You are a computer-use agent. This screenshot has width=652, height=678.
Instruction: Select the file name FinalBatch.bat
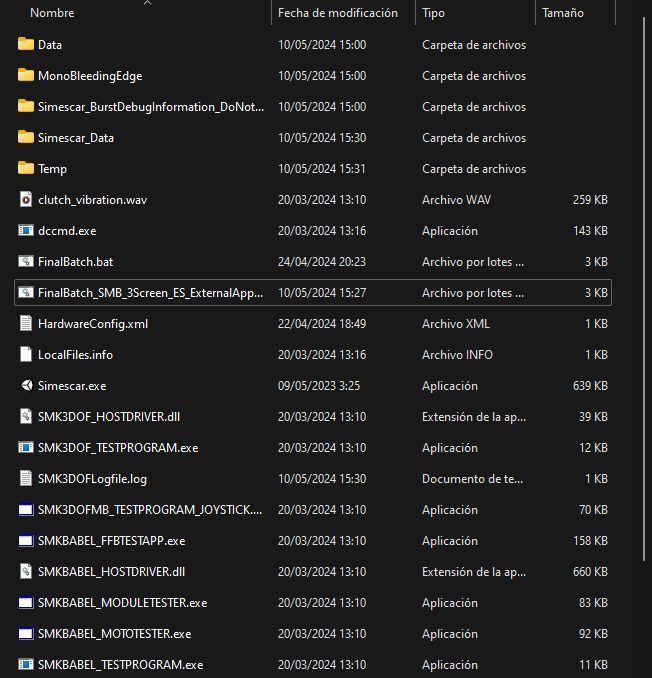tap(76, 262)
